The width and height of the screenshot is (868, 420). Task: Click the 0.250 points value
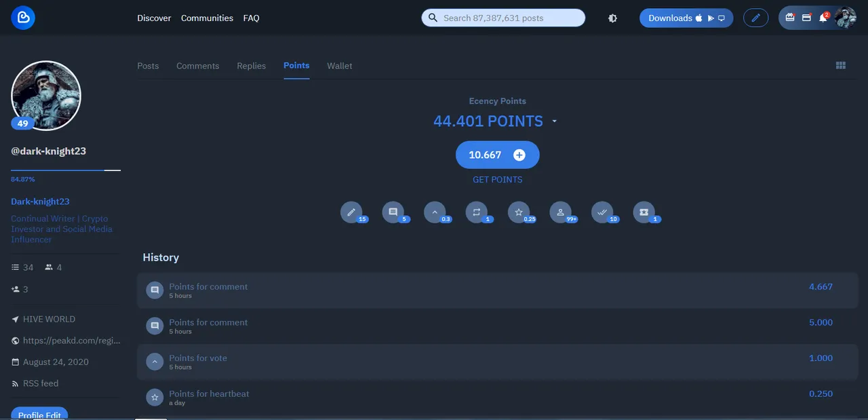[821, 394]
